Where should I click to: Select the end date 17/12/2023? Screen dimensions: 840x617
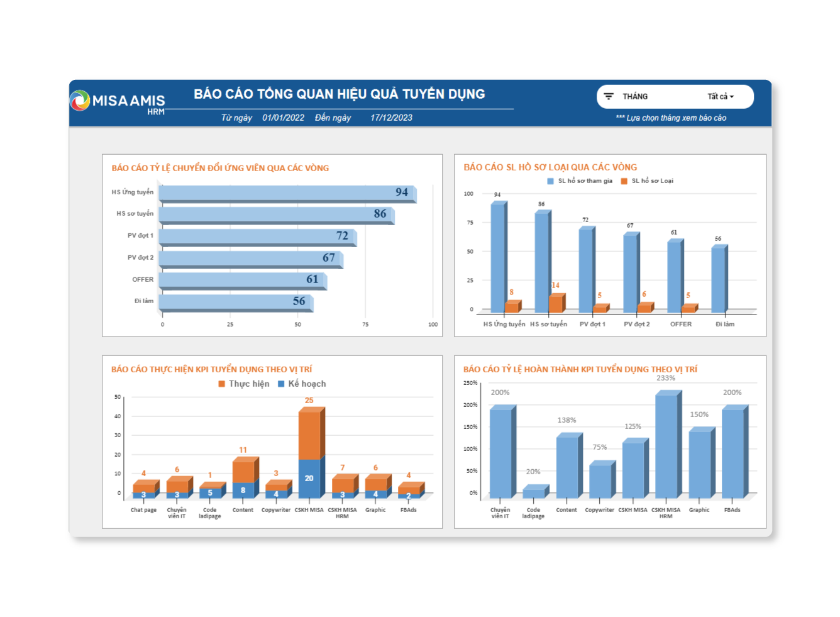tap(391, 118)
